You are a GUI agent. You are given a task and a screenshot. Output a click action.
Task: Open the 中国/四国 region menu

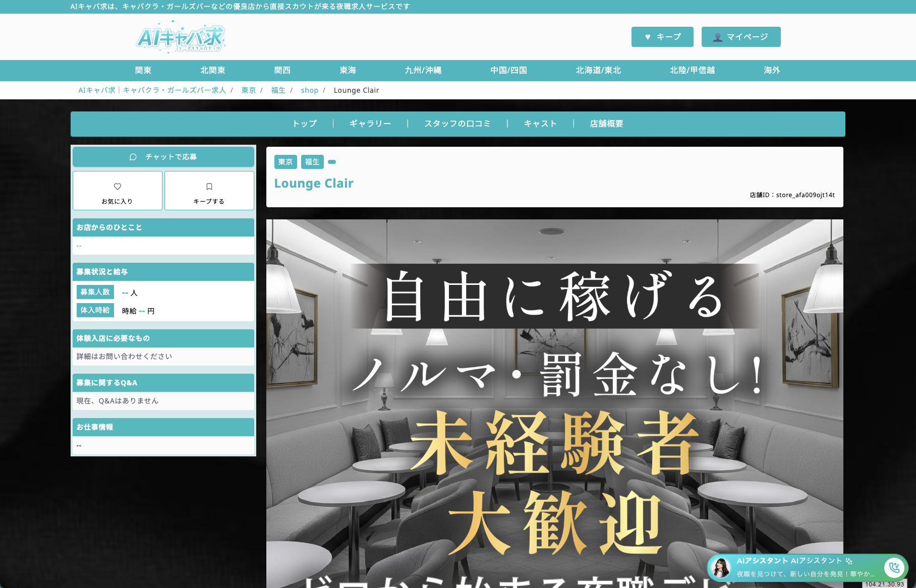coord(509,71)
